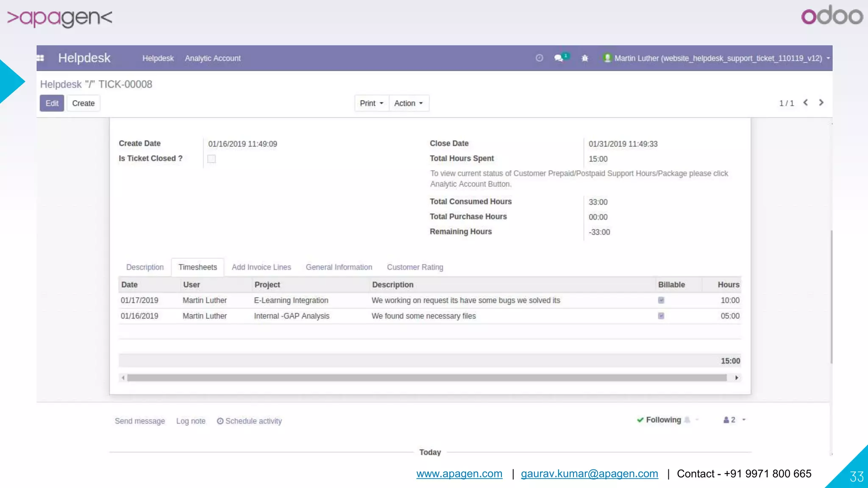The height and width of the screenshot is (488, 868).
Task: Click the Schedule activity link
Action: (249, 421)
